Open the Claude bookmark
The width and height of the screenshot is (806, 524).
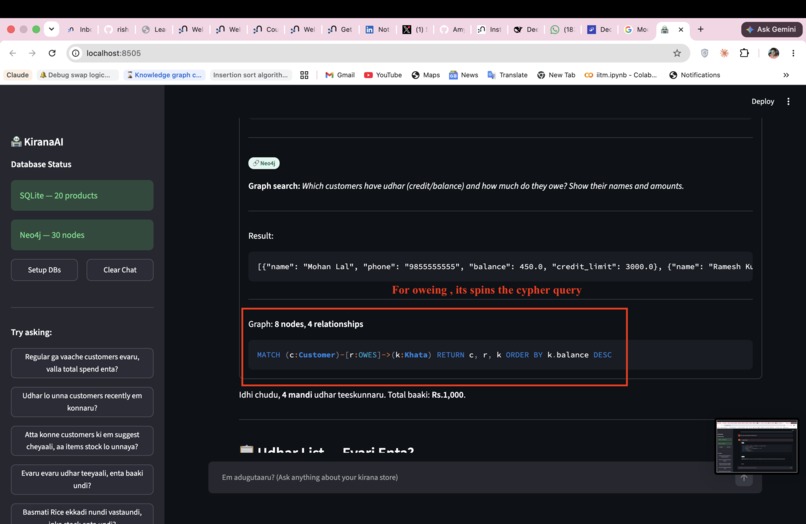point(17,75)
